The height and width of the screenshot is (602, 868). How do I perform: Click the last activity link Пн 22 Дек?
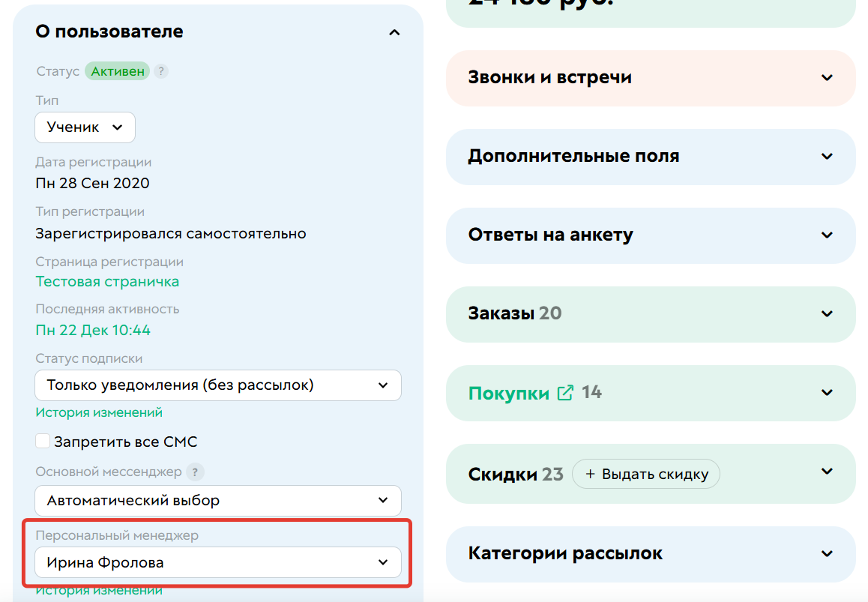pyautogui.click(x=93, y=330)
